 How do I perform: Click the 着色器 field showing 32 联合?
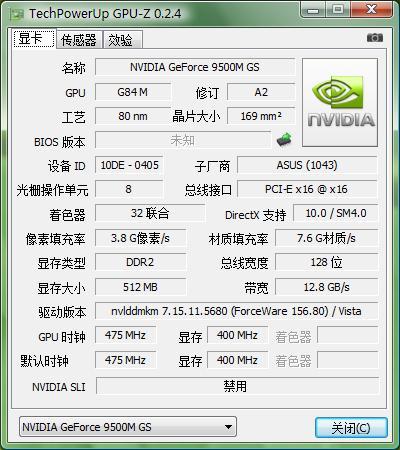(150, 213)
